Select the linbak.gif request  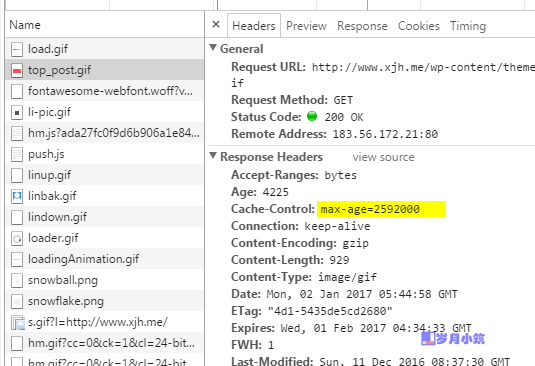[x=105, y=196]
